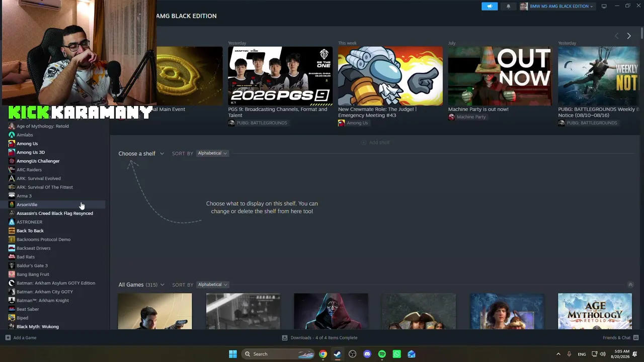Open the Steam announcements megaphone button

click(490, 6)
